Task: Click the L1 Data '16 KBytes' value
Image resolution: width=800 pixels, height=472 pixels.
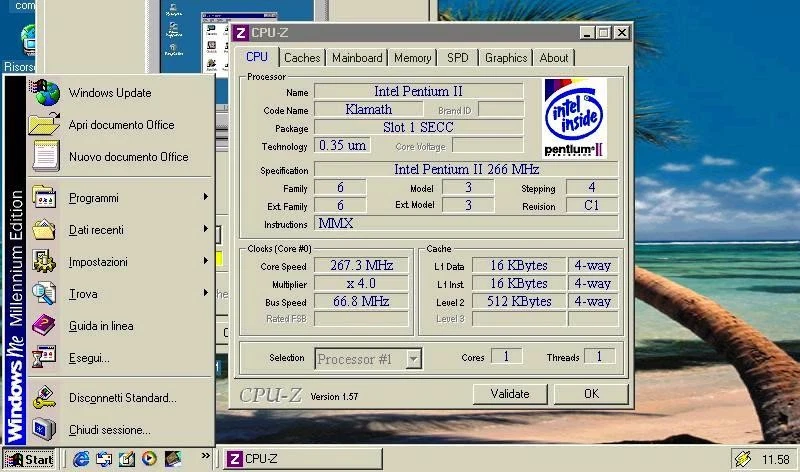Action: [519, 265]
